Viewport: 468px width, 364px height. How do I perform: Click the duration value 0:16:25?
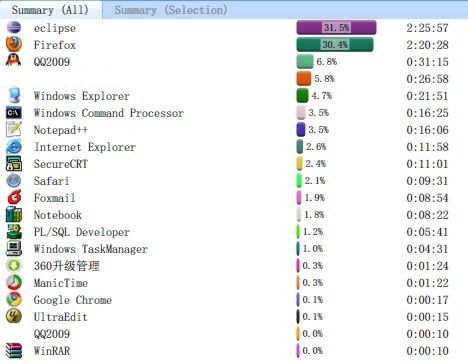(427, 113)
